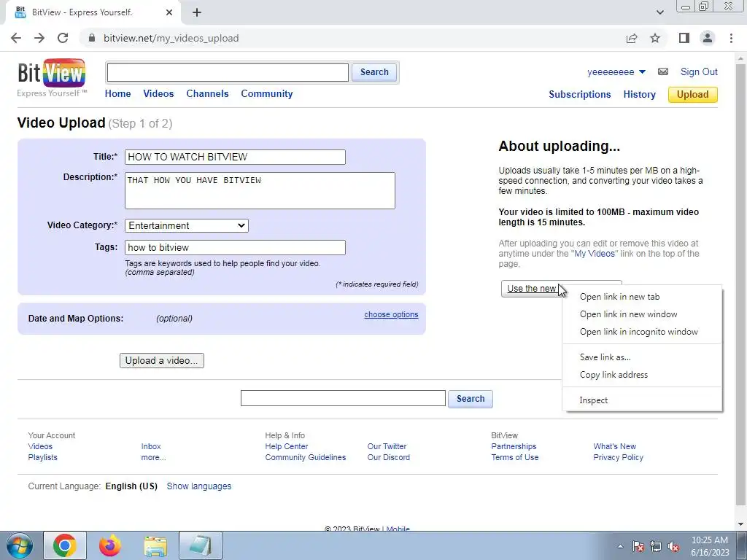Click into the Tags field
This screenshot has height=560, width=747.
click(235, 248)
